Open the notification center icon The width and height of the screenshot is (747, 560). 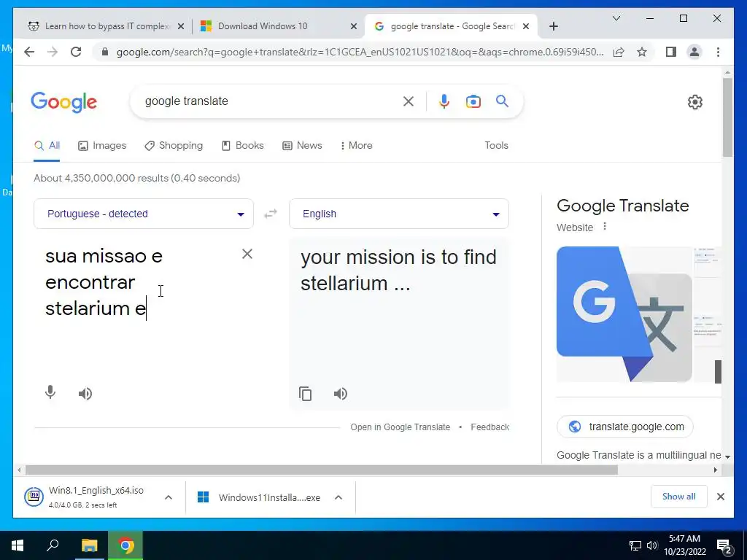point(724,545)
